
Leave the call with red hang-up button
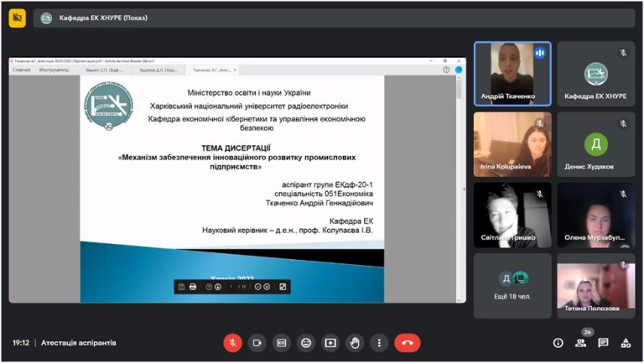[x=408, y=343]
